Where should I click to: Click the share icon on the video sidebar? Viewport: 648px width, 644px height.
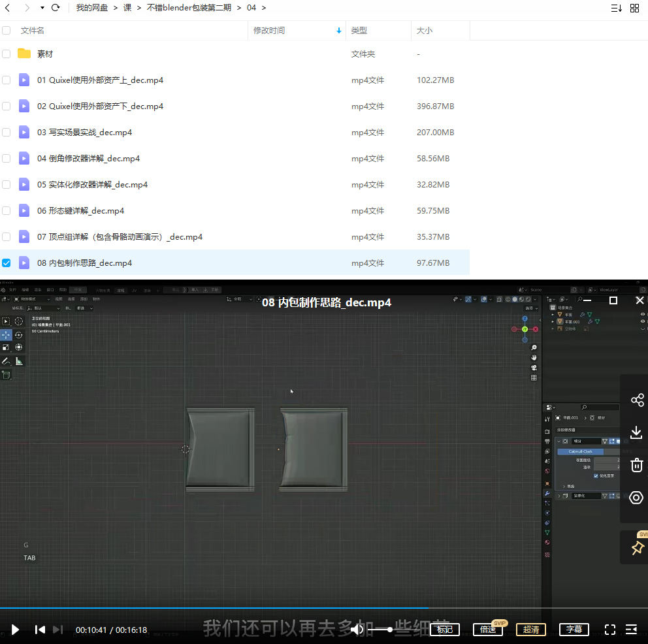pos(637,400)
